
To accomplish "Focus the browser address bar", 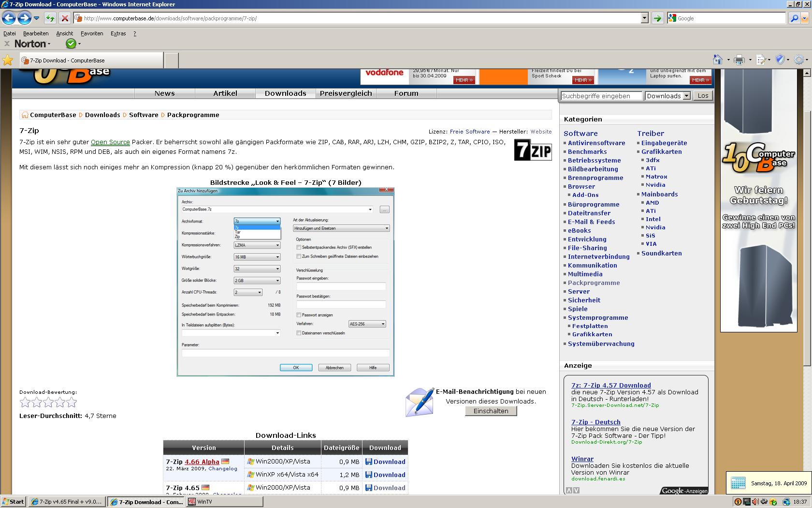I will (358, 18).
